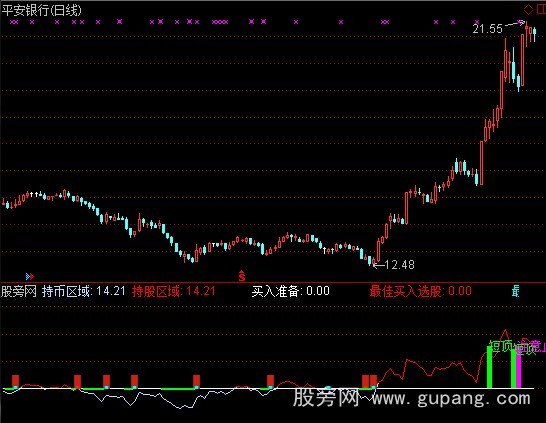Viewport: 546px width, 423px height.
Task: Click the tall red candlestick at the 12.48 low
Action: pyautogui.click(x=379, y=250)
